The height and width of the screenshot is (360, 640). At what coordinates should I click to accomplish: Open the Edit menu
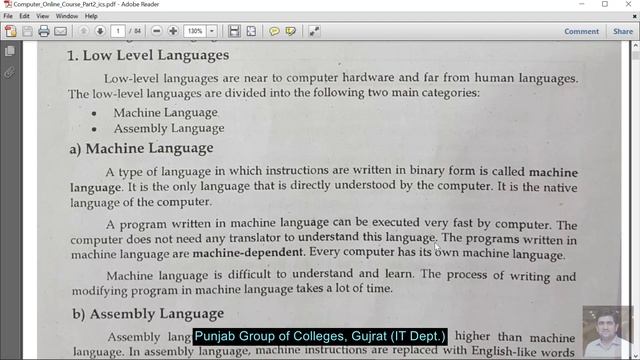pyautogui.click(x=24, y=16)
